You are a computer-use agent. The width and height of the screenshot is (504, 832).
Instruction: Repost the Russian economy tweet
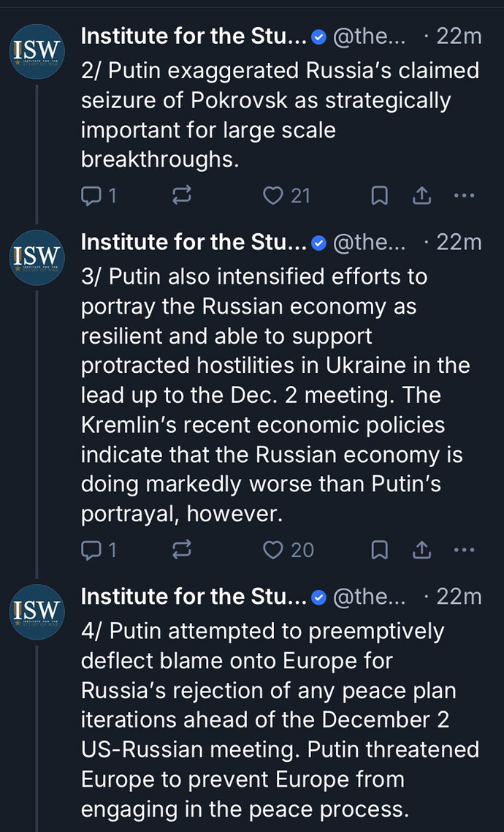(x=182, y=550)
